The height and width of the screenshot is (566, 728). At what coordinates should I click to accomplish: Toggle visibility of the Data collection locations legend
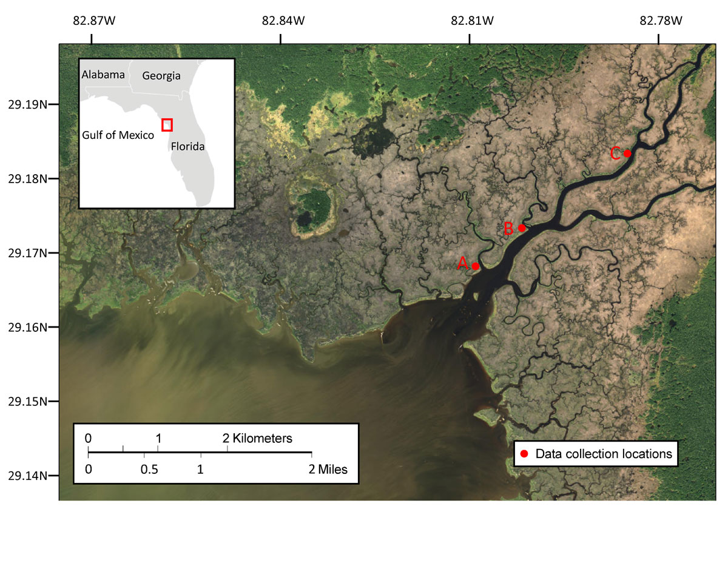click(x=595, y=454)
